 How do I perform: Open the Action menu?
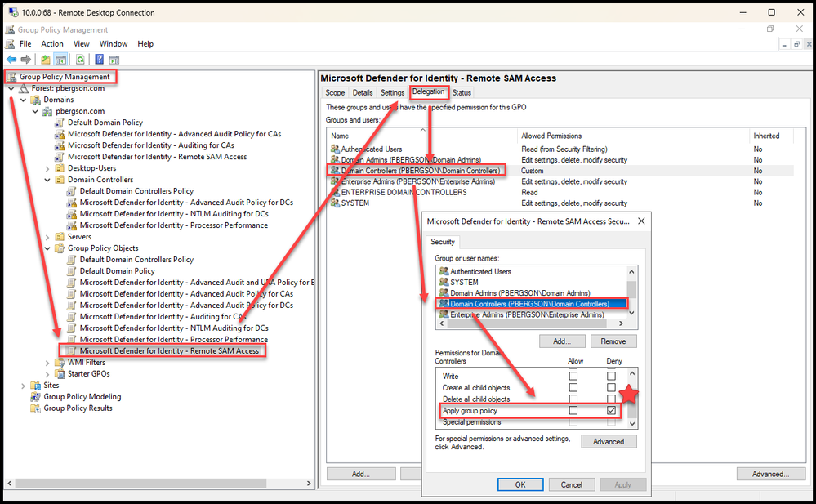tap(52, 44)
